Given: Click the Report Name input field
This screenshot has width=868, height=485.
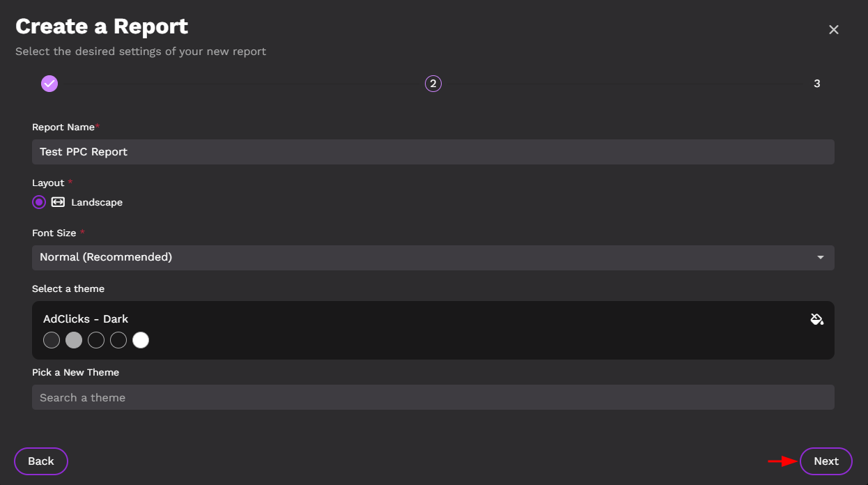Looking at the screenshot, I should coord(433,152).
